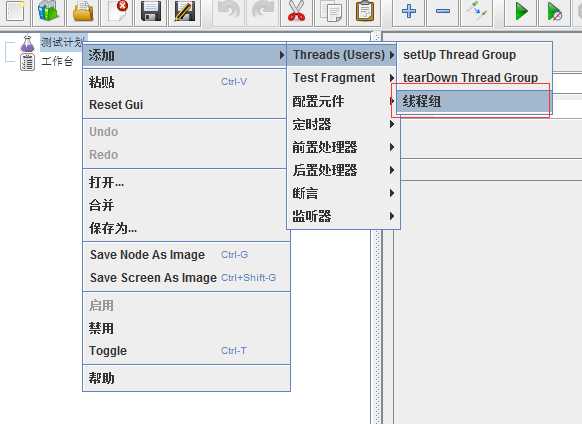Click the arrow next to 添加

tap(282, 55)
